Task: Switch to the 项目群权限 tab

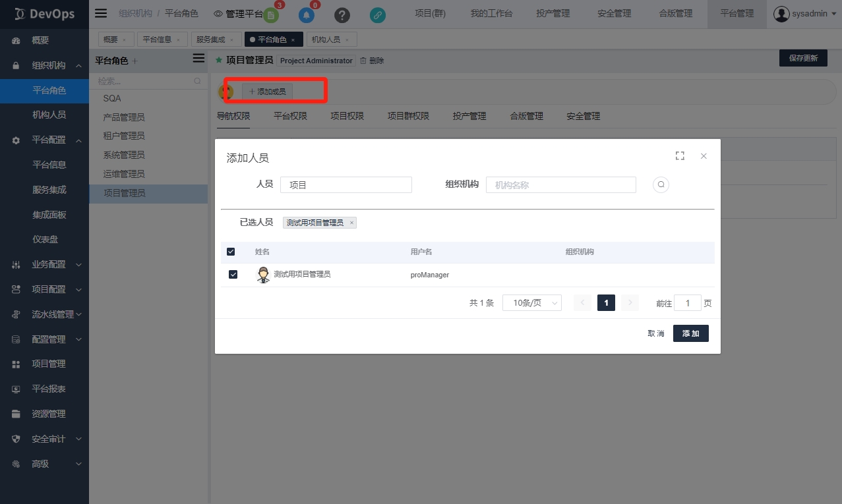Action: pyautogui.click(x=408, y=116)
